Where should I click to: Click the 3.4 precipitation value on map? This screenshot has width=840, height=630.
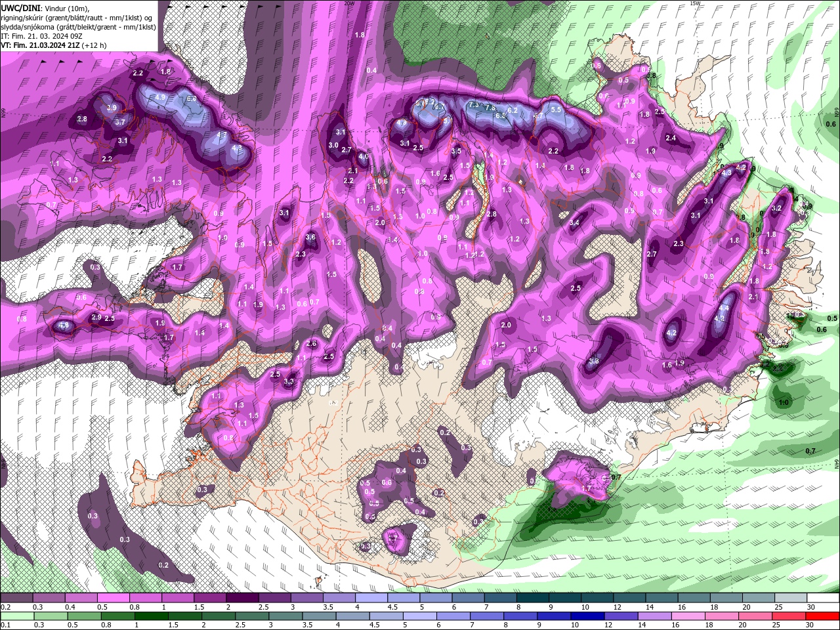pos(574,223)
